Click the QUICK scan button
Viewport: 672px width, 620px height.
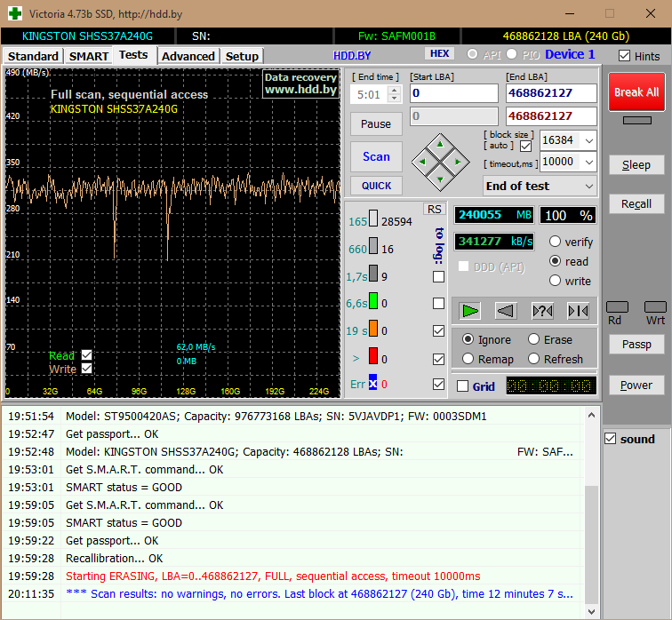pyautogui.click(x=376, y=186)
